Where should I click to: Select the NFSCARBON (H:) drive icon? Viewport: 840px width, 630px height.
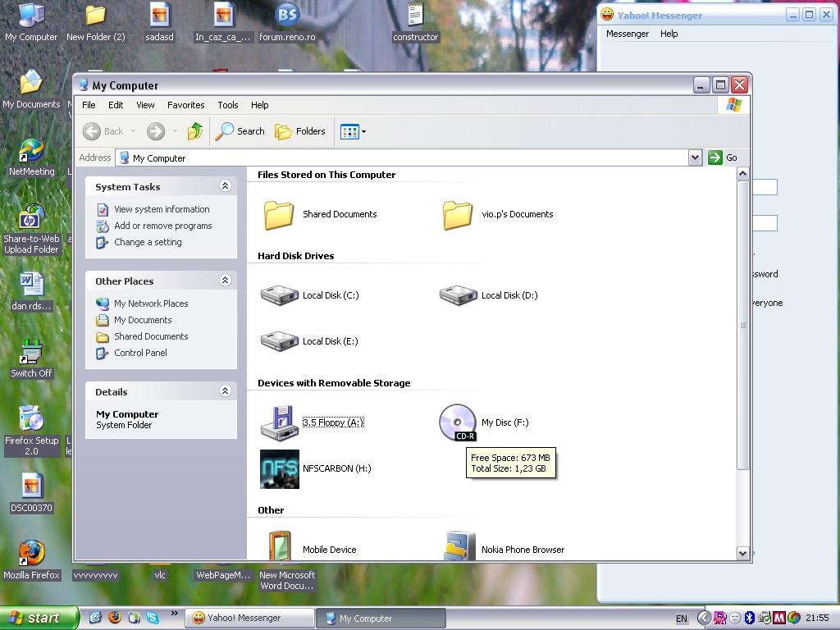point(279,468)
